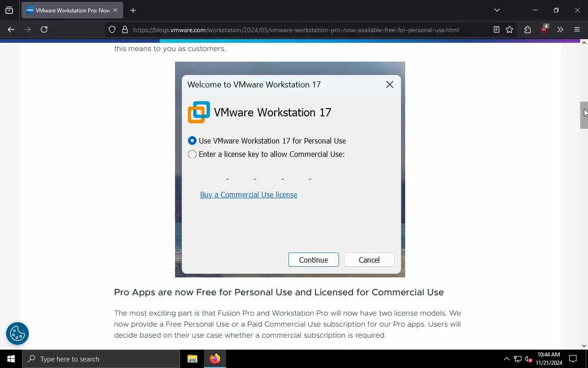Click the Continue button

point(313,260)
